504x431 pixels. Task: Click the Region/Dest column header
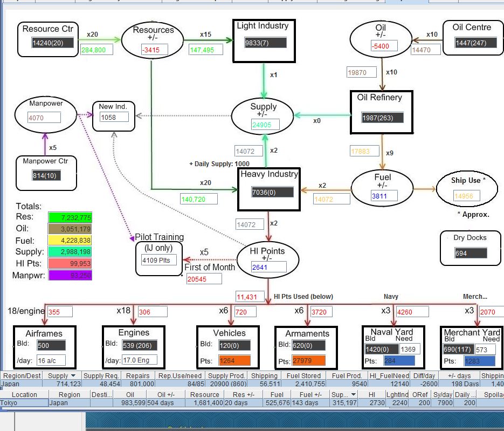point(22,375)
